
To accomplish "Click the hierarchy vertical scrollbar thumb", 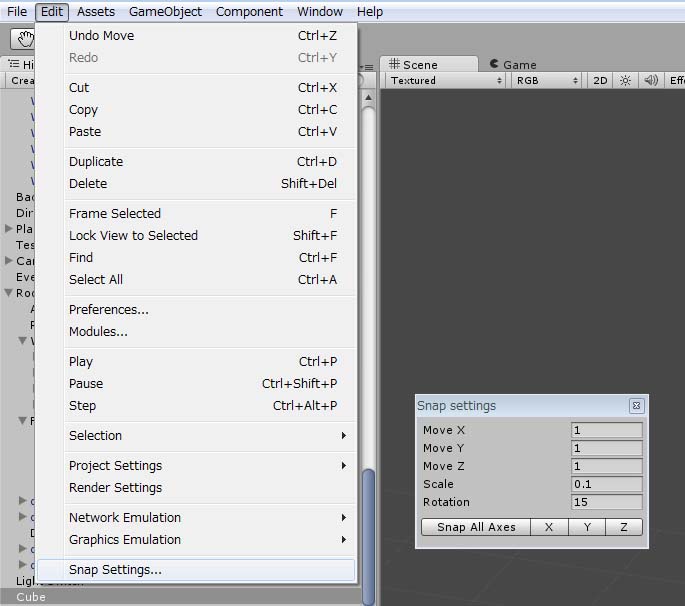I will 368,537.
